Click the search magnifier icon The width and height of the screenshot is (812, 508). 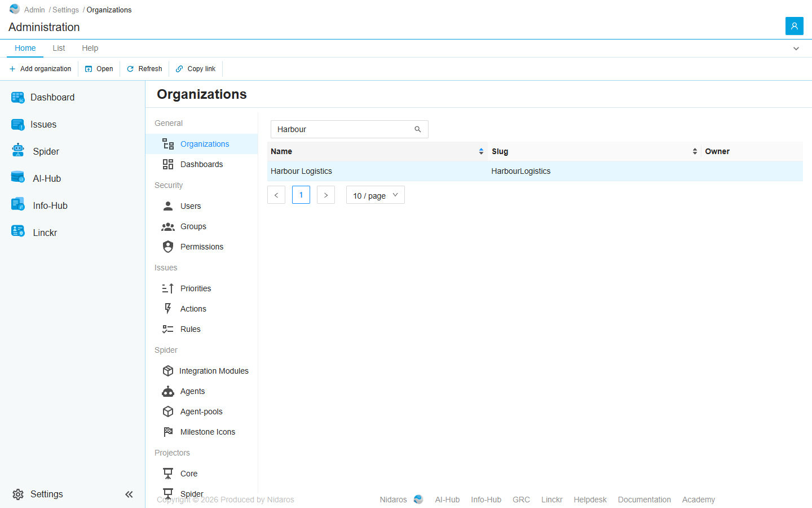418,129
